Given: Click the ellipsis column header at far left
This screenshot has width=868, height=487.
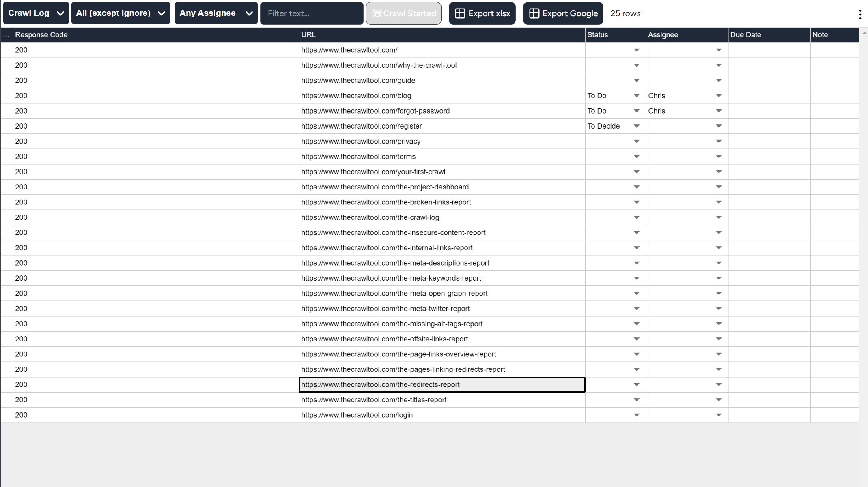Looking at the screenshot, I should click(6, 35).
